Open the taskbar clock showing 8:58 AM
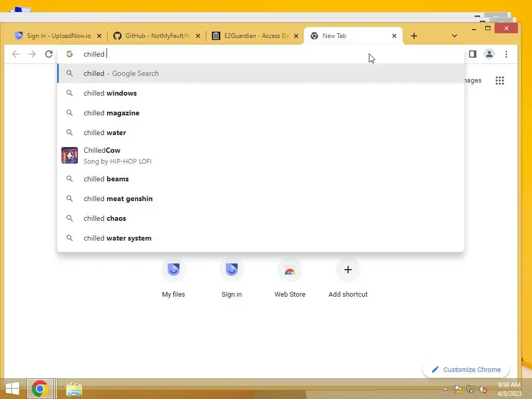 pyautogui.click(x=509, y=389)
